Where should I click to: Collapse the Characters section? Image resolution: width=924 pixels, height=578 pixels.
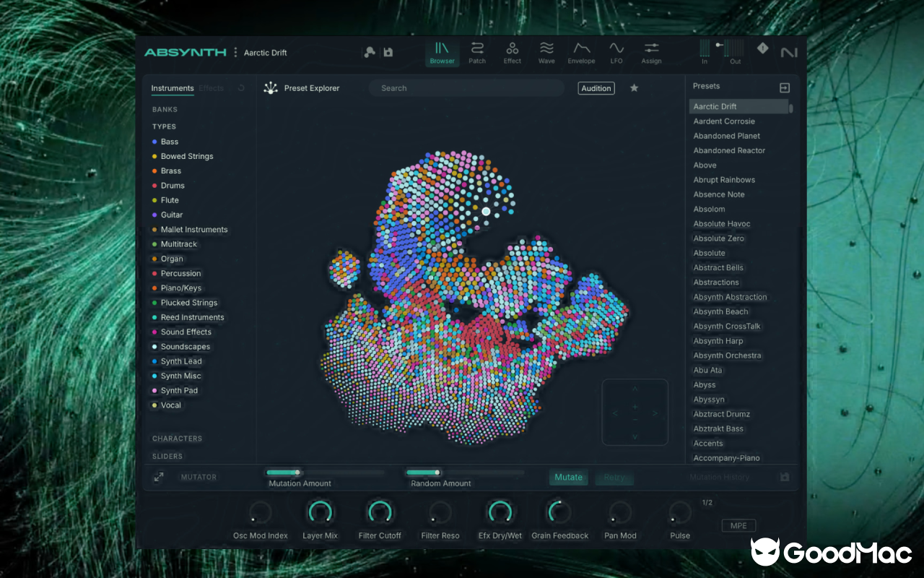click(178, 438)
